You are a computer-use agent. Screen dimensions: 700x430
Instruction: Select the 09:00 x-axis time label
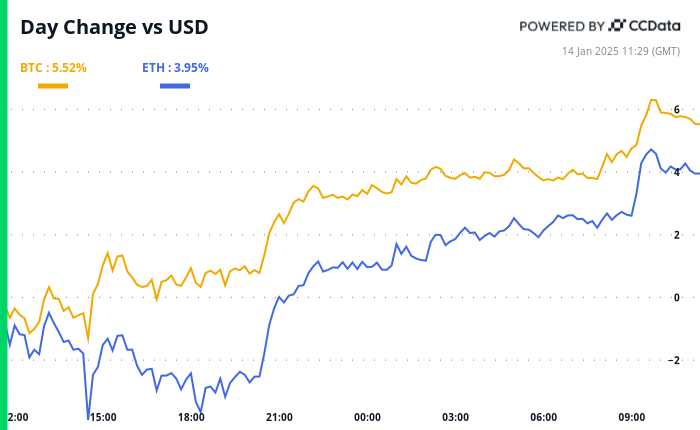(x=632, y=416)
